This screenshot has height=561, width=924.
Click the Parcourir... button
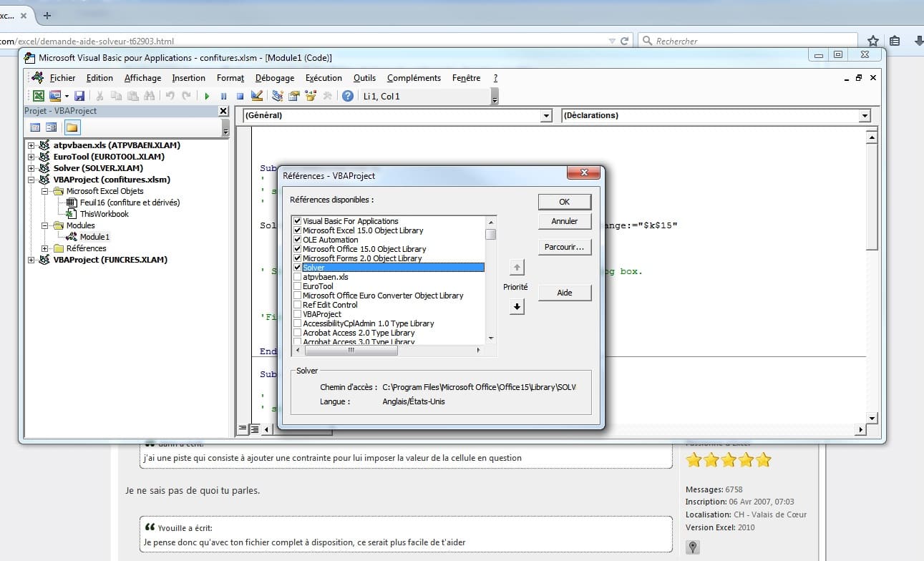(x=564, y=247)
